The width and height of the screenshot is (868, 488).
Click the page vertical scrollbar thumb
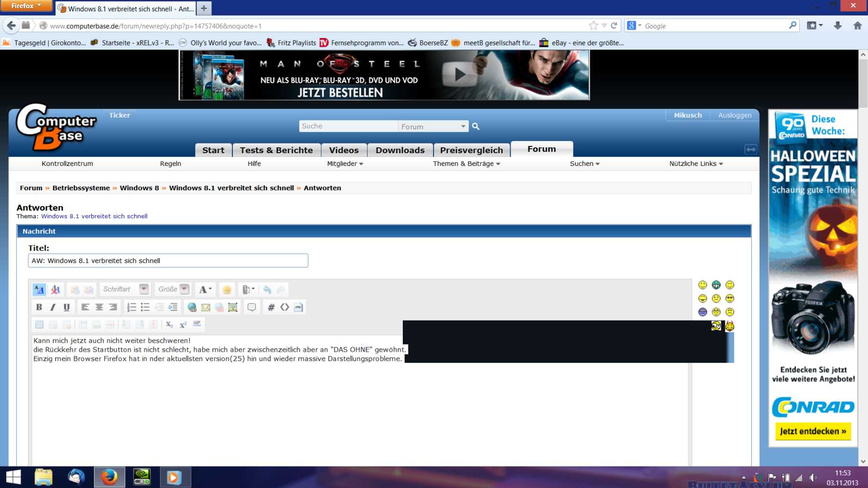863,83
